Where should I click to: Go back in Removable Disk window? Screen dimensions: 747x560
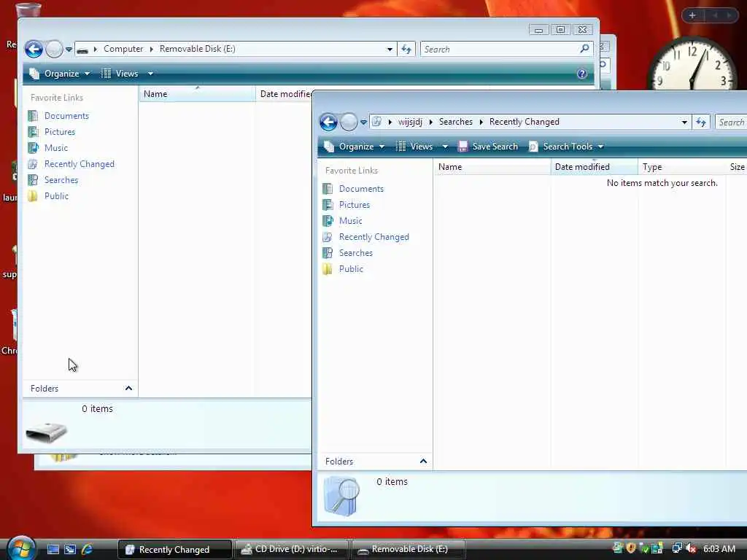pos(34,49)
